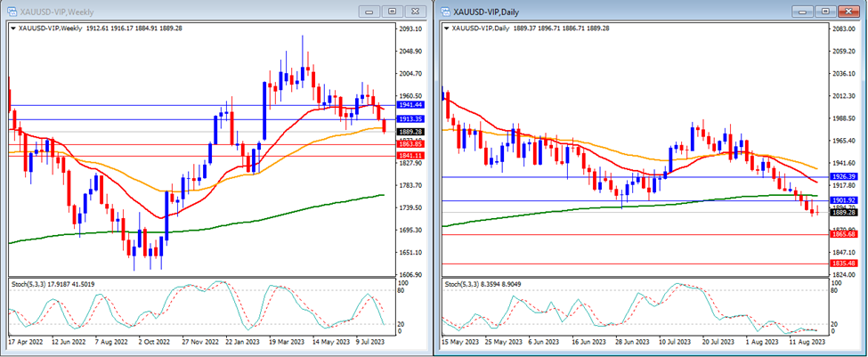Maximize the XAUUSD-VIP Weekly chart window
Viewport: 868px width, 357px height.
pyautogui.click(x=392, y=11)
